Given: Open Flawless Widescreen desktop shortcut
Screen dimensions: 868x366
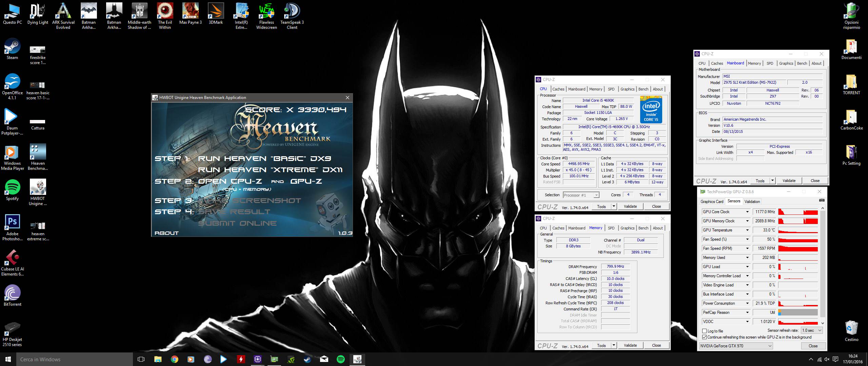Looking at the screenshot, I should tap(267, 16).
